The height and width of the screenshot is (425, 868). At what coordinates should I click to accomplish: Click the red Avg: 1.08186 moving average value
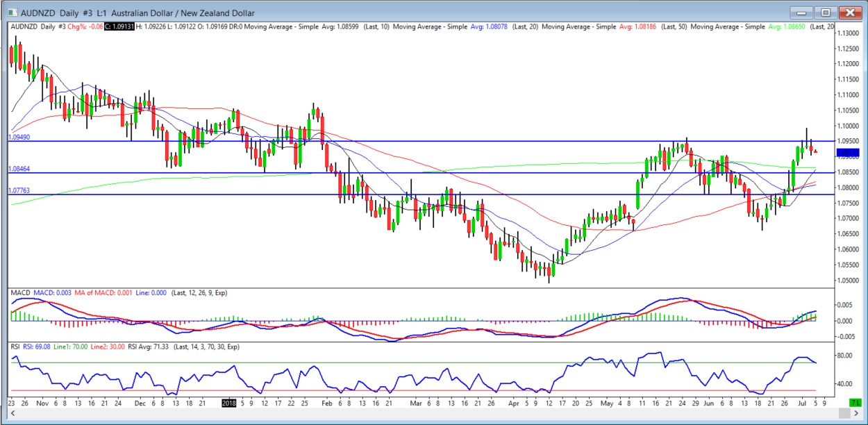pos(638,26)
